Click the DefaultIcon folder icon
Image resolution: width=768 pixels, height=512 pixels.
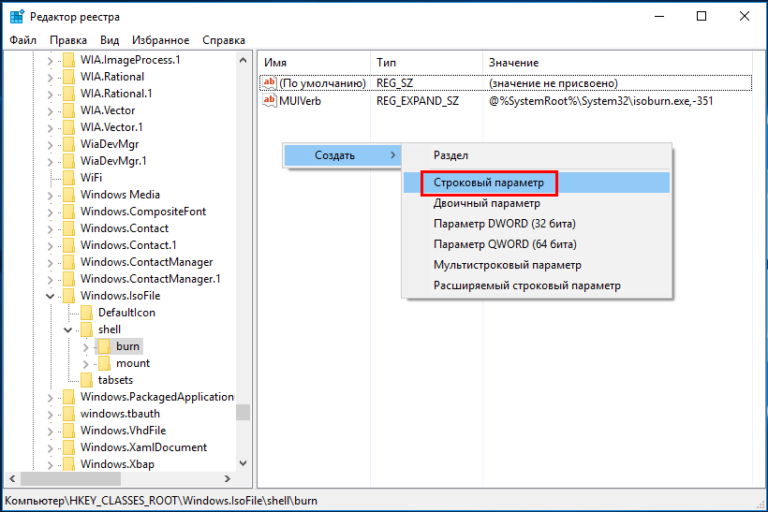pos(87,312)
